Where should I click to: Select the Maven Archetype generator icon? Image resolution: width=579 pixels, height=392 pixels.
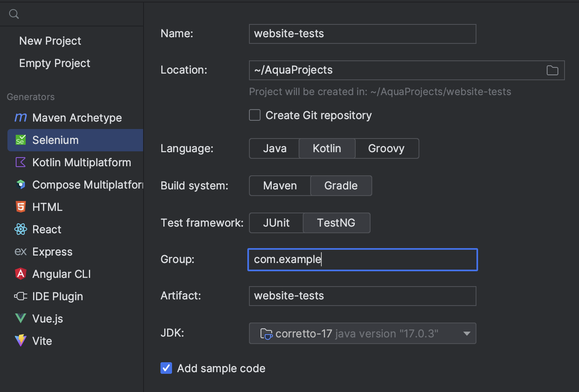tap(21, 118)
